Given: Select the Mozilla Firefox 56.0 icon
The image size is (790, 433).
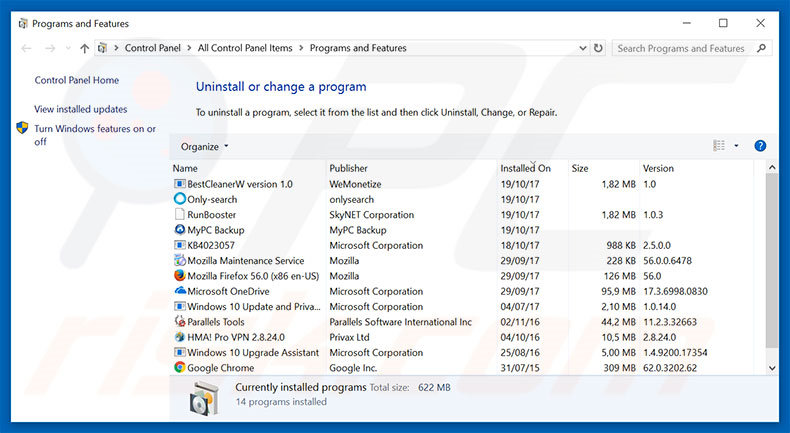Looking at the screenshot, I should coord(180,276).
